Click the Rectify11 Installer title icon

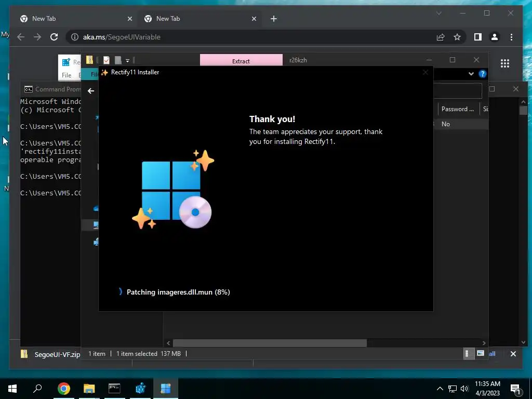pyautogui.click(x=104, y=72)
